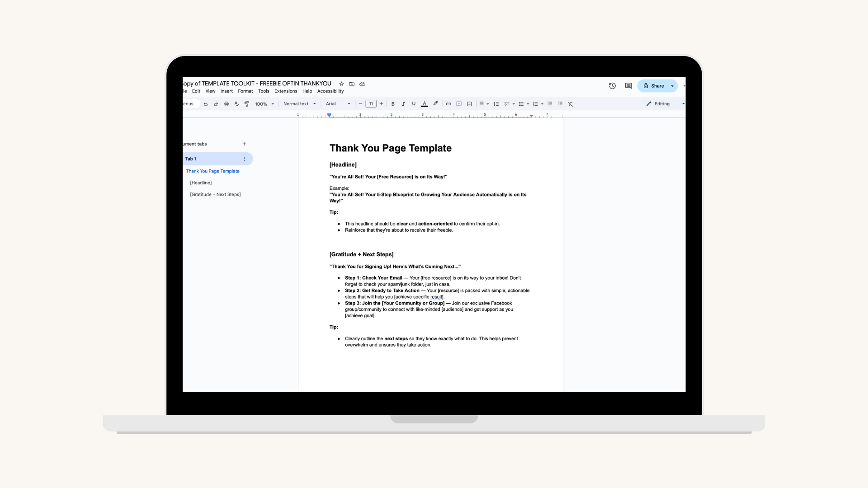The width and height of the screenshot is (868, 488).
Task: Open the Format menu
Action: point(245,91)
